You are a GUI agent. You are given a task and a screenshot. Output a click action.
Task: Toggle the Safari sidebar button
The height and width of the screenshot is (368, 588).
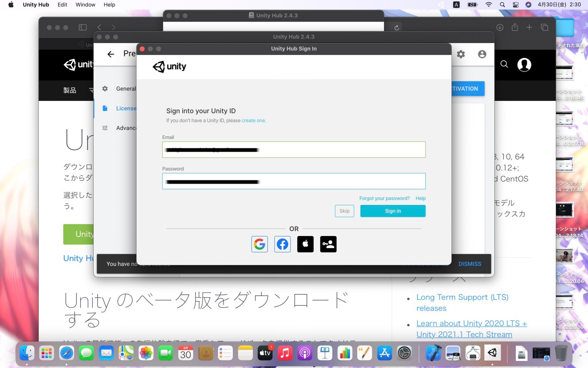pos(83,27)
